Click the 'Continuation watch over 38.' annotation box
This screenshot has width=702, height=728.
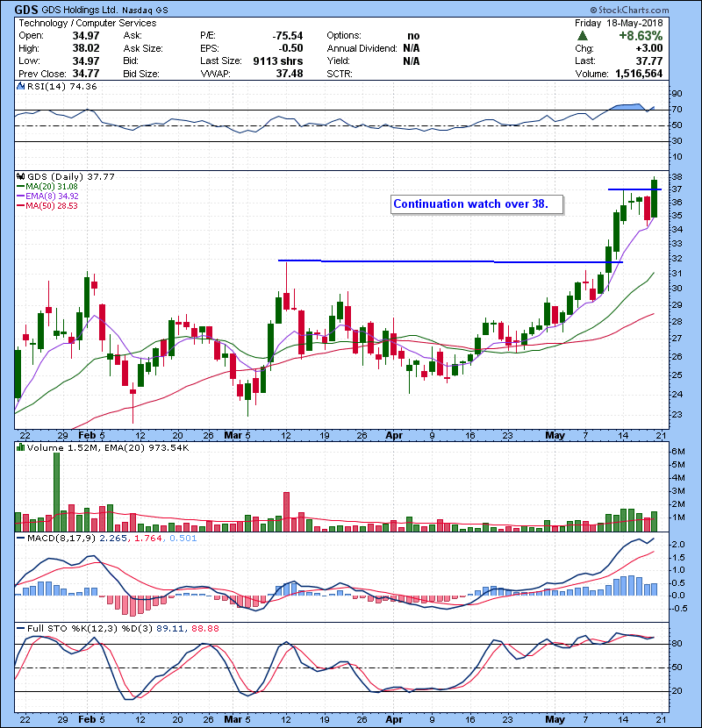coord(476,204)
